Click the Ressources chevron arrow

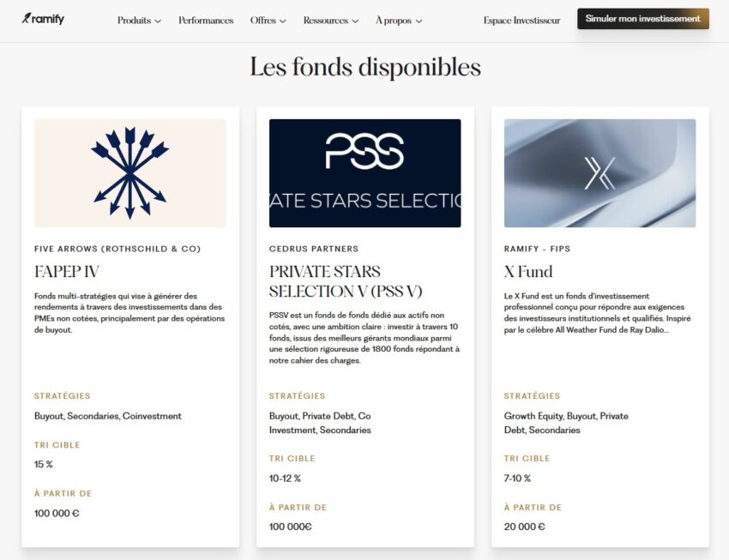tap(355, 21)
